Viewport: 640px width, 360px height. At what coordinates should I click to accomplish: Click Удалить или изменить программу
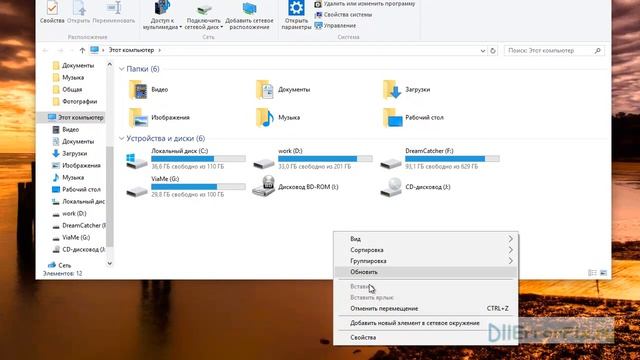point(364,4)
